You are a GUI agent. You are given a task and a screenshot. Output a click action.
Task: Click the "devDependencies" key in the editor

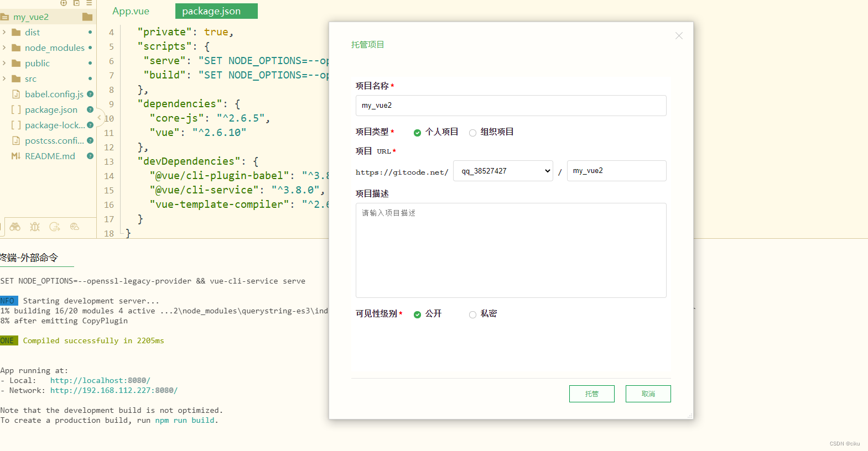coord(189,161)
